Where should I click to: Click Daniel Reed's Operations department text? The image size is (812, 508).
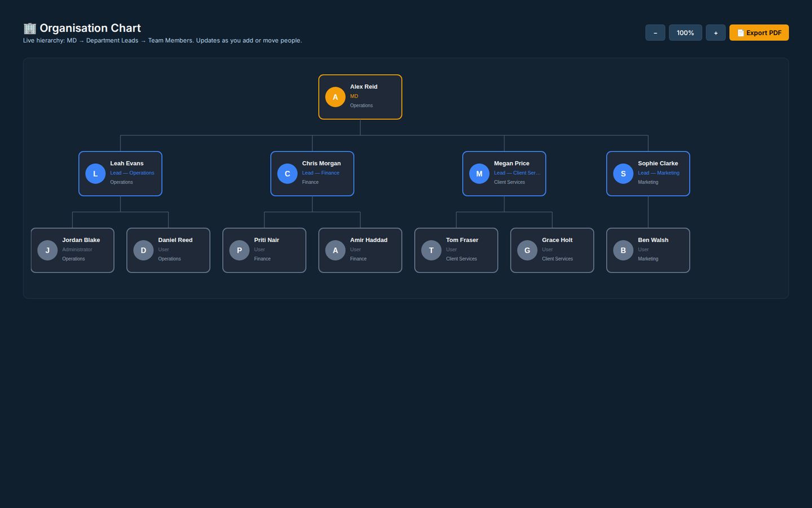[169, 259]
